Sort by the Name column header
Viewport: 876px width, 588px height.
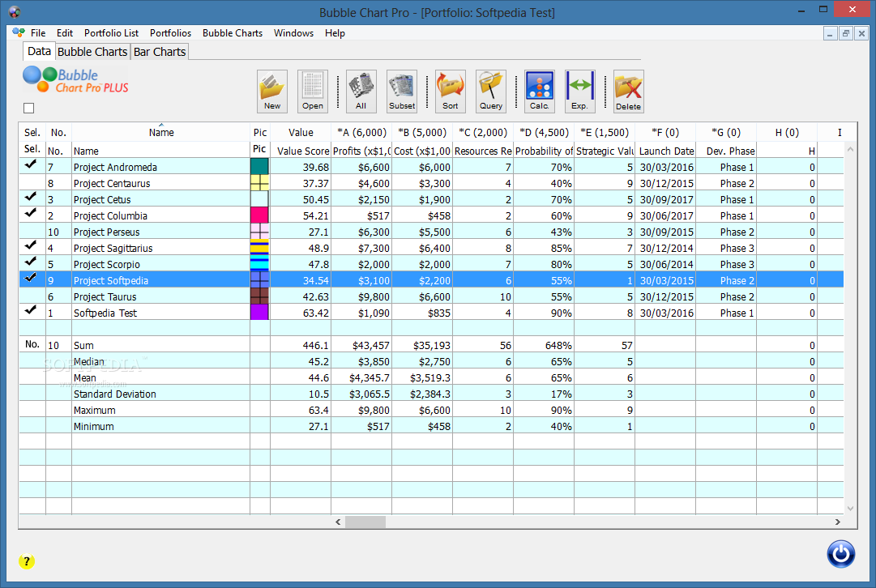click(161, 132)
